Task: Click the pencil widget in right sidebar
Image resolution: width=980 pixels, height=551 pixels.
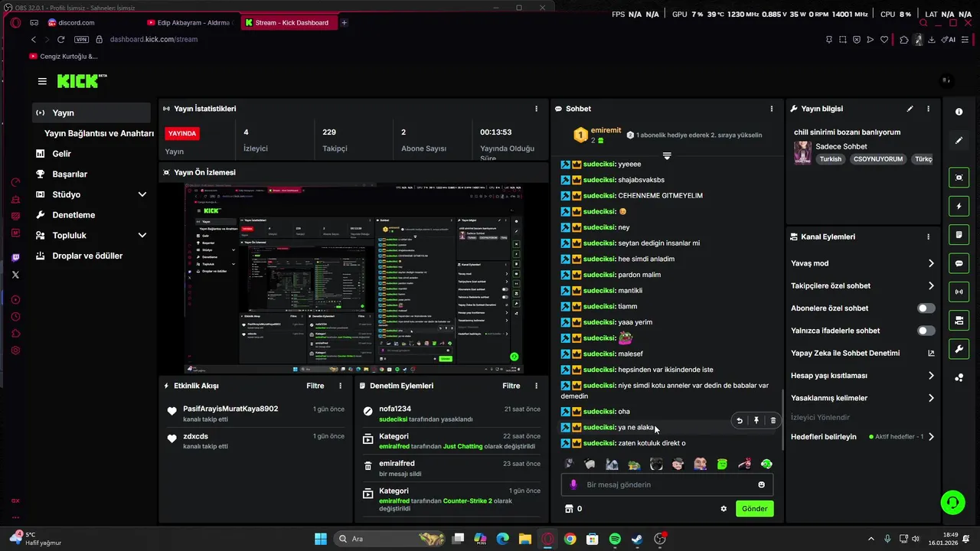Action: point(959,141)
